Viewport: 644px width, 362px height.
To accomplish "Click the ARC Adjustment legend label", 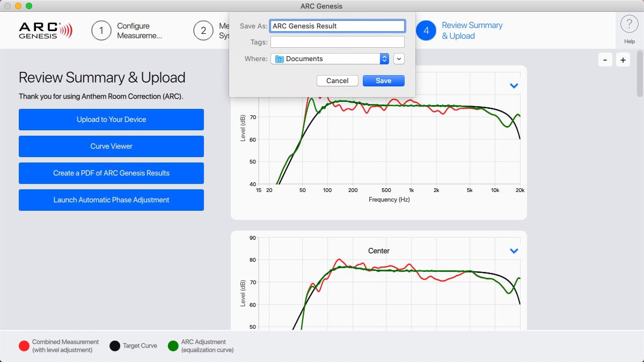I will [208, 346].
